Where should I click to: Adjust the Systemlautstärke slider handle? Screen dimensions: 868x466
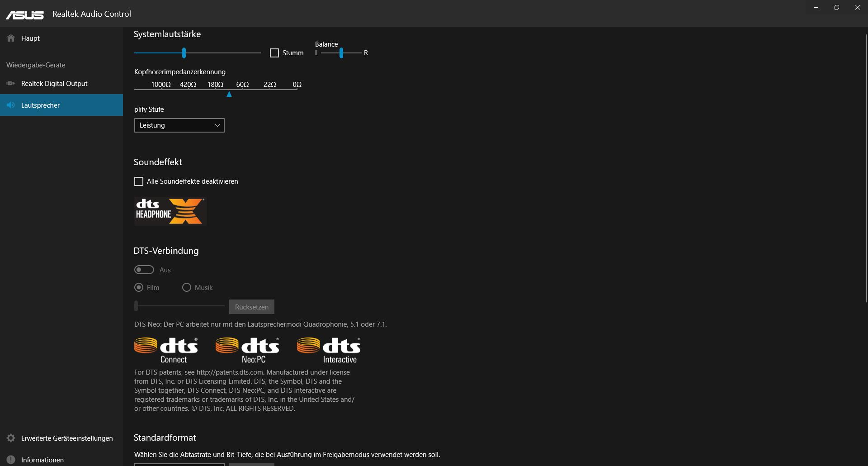click(184, 53)
